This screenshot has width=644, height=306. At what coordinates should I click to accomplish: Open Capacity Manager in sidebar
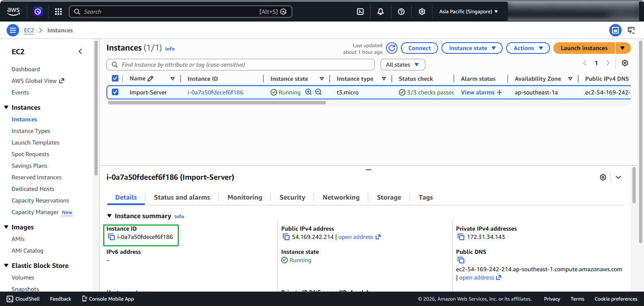click(x=35, y=212)
